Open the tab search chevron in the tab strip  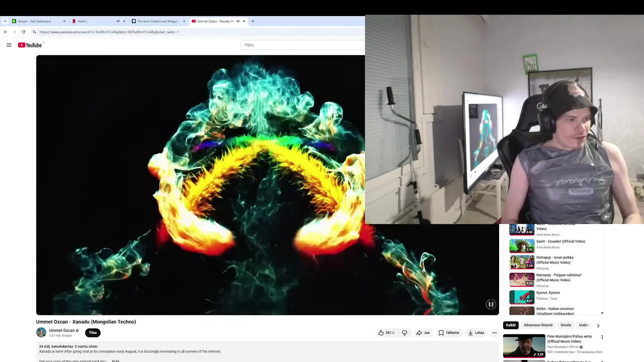click(x=5, y=21)
